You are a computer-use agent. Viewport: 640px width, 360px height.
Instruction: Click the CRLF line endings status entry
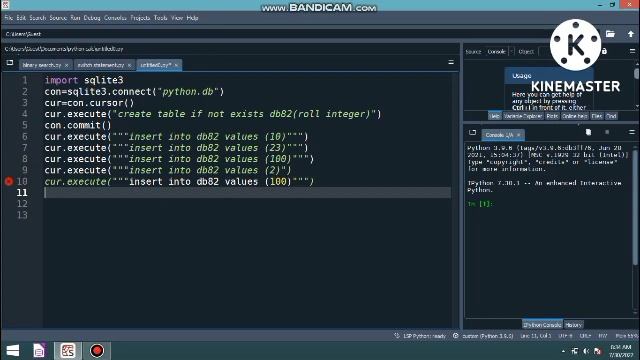pyautogui.click(x=585, y=336)
